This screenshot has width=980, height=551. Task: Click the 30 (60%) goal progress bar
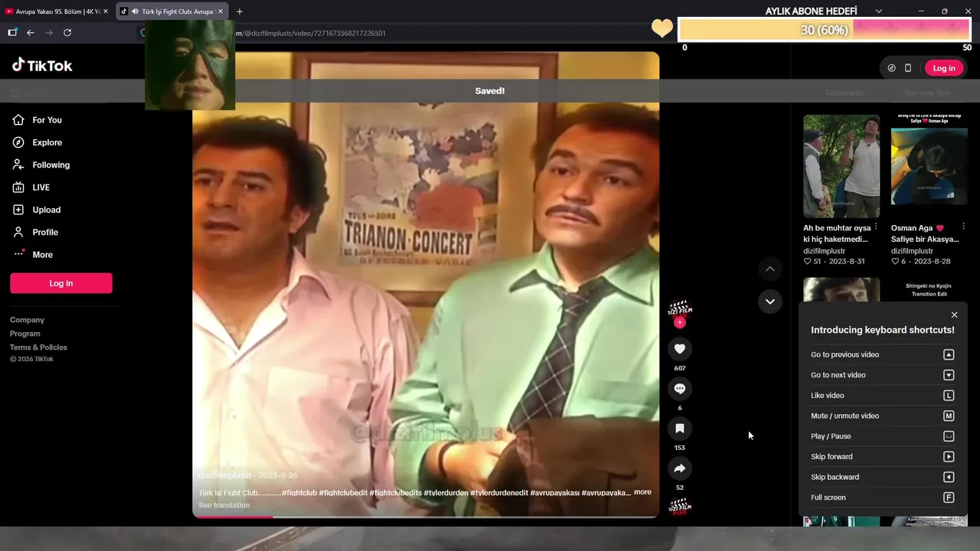click(825, 30)
